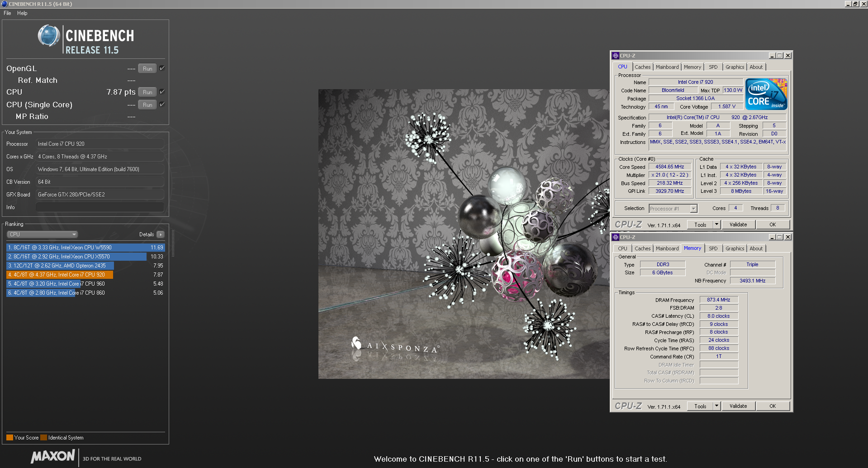Click the Identical System brown swatch
The image size is (868, 468).
click(43, 438)
